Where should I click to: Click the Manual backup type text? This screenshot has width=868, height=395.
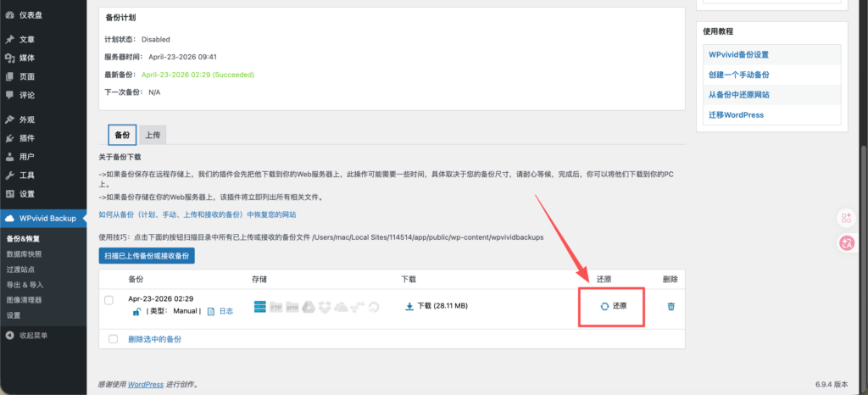pos(185,311)
